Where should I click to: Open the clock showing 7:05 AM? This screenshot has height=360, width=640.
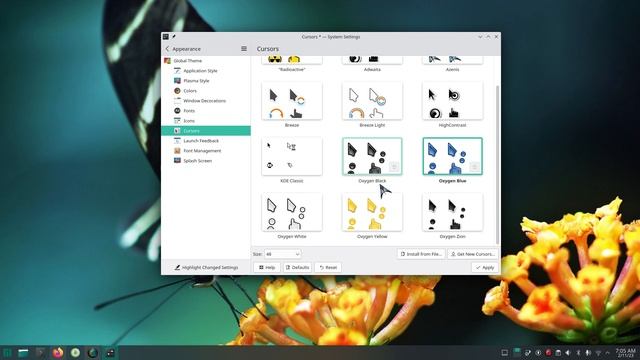tap(625, 353)
